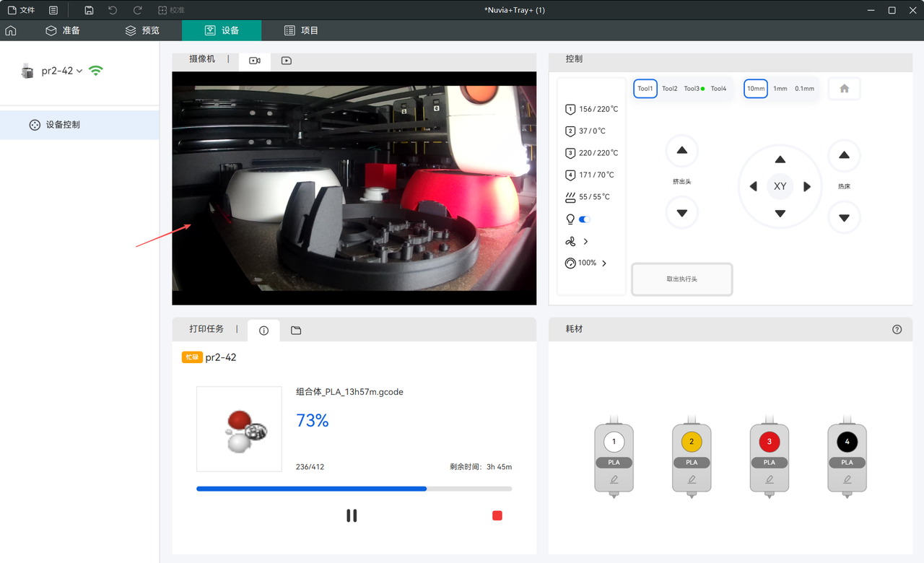Toggle the printer light switch
Image resolution: width=924 pixels, height=563 pixels.
(x=585, y=219)
